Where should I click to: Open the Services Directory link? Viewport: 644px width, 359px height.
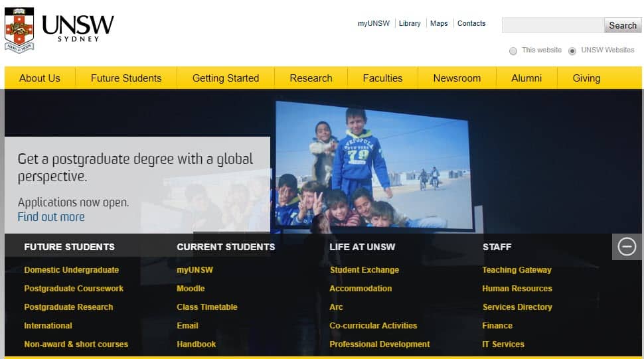517,307
